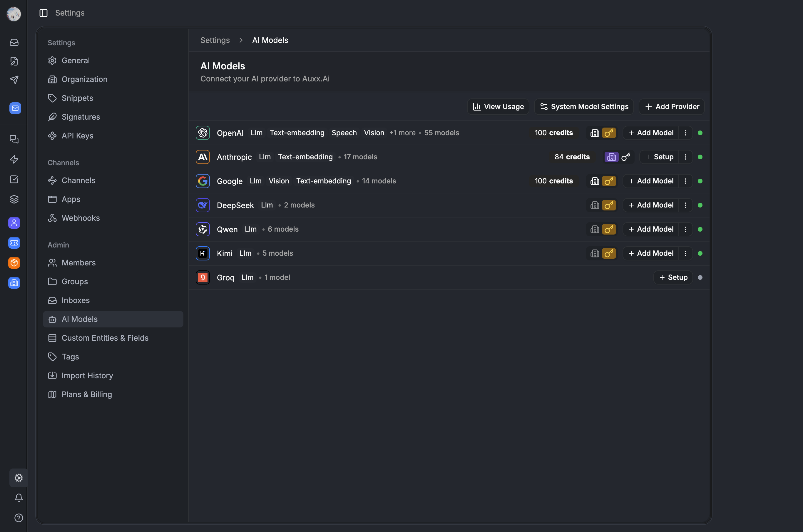Open the notifications bell icon

click(19, 498)
